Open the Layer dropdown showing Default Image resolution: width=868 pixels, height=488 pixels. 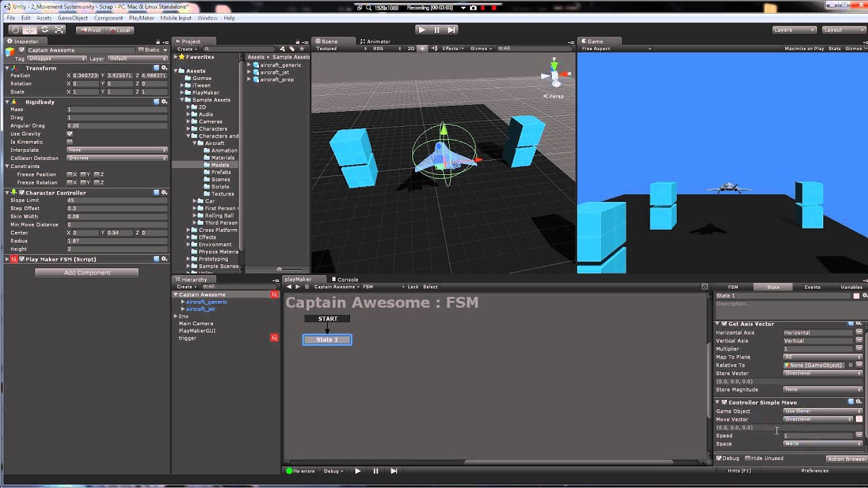click(x=138, y=59)
